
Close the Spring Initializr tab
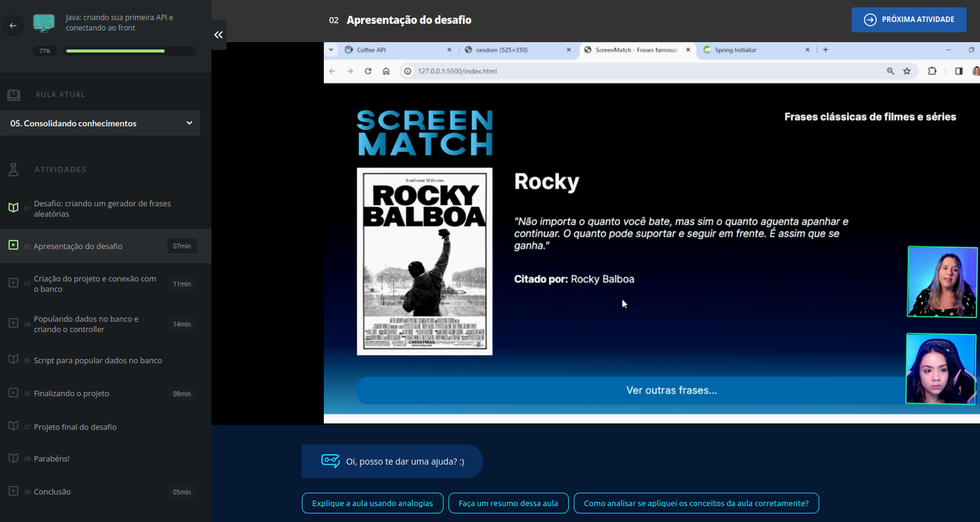(807, 50)
